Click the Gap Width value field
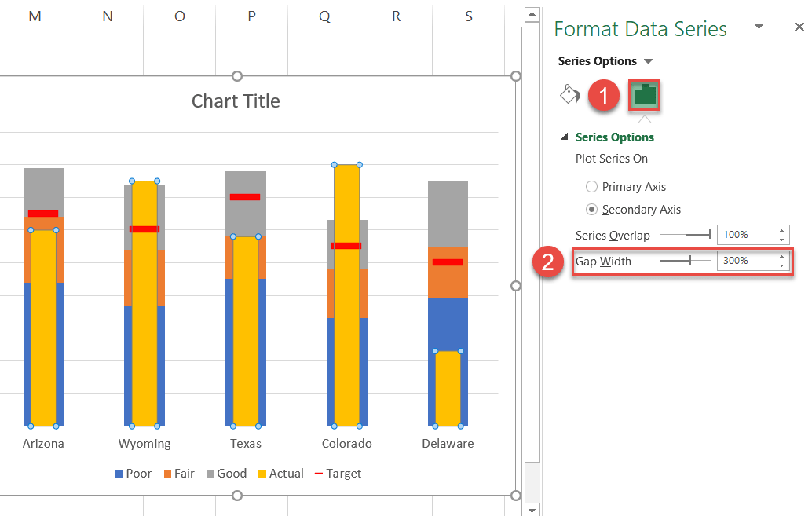The image size is (812, 516). coord(745,261)
